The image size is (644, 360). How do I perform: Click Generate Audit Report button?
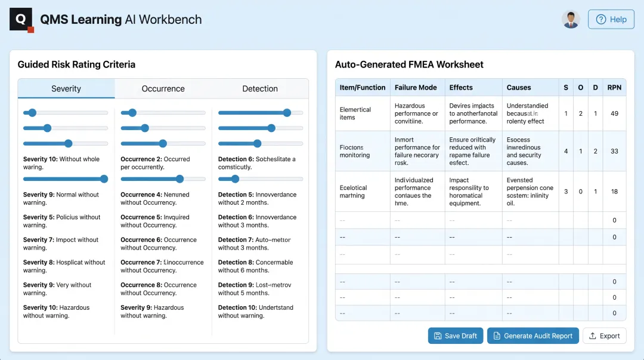point(532,336)
